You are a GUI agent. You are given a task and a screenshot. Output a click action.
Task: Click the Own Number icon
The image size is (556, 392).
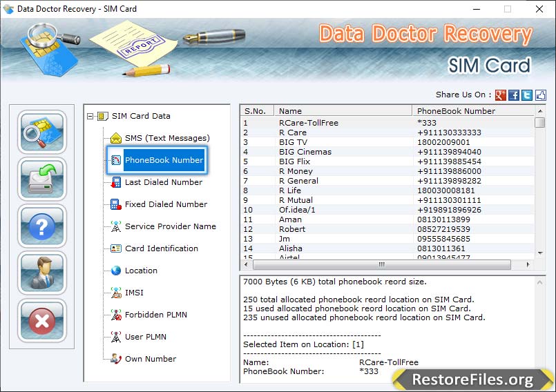point(116,359)
